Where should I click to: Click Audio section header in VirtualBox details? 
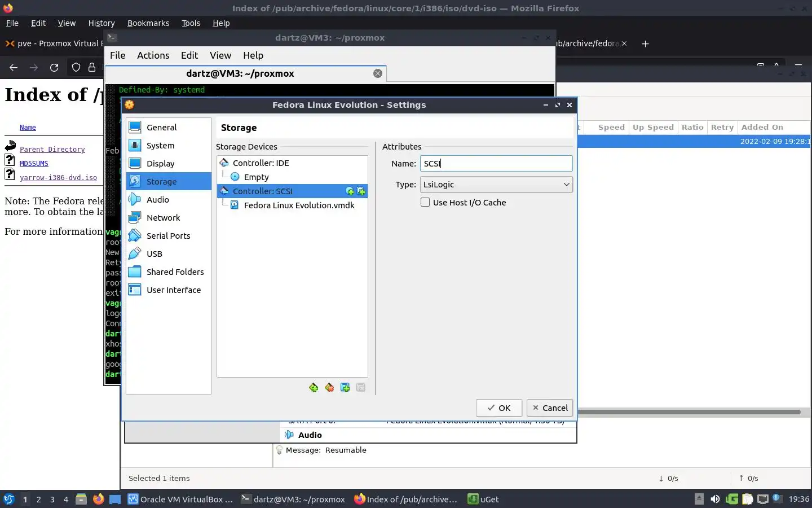310,435
